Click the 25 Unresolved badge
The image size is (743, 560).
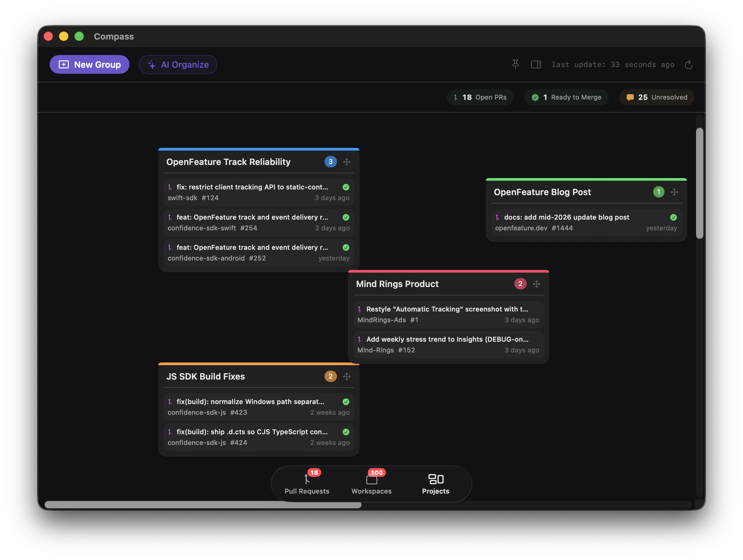(657, 97)
